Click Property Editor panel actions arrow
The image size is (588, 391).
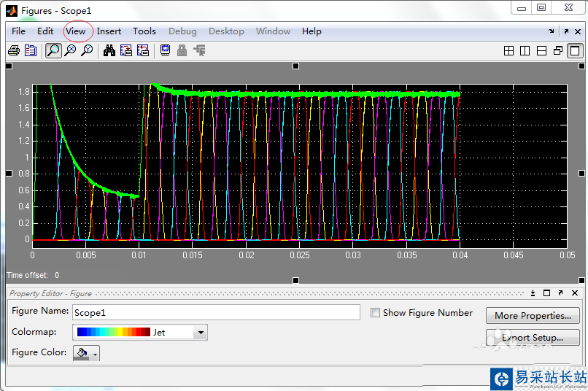click(x=533, y=293)
